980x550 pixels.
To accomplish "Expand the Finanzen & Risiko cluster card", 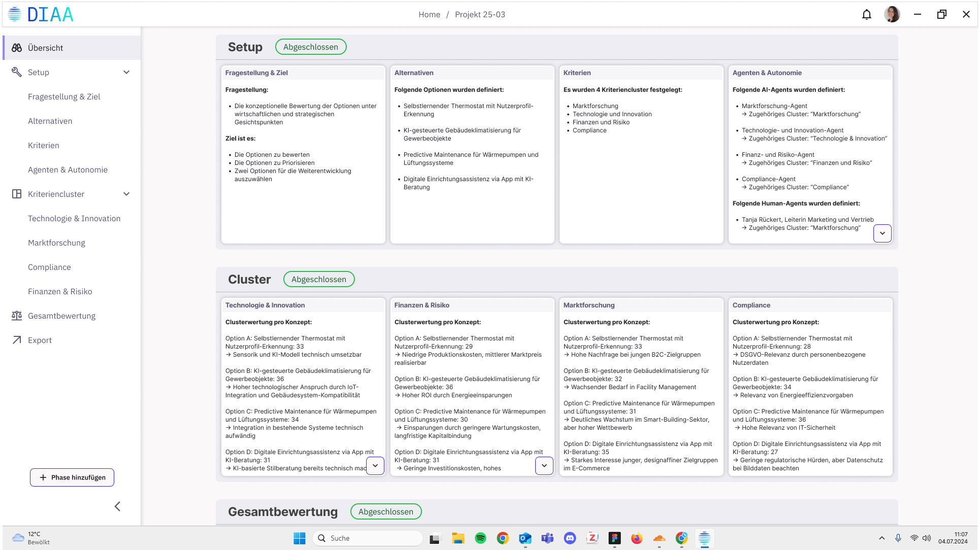I will click(x=544, y=465).
